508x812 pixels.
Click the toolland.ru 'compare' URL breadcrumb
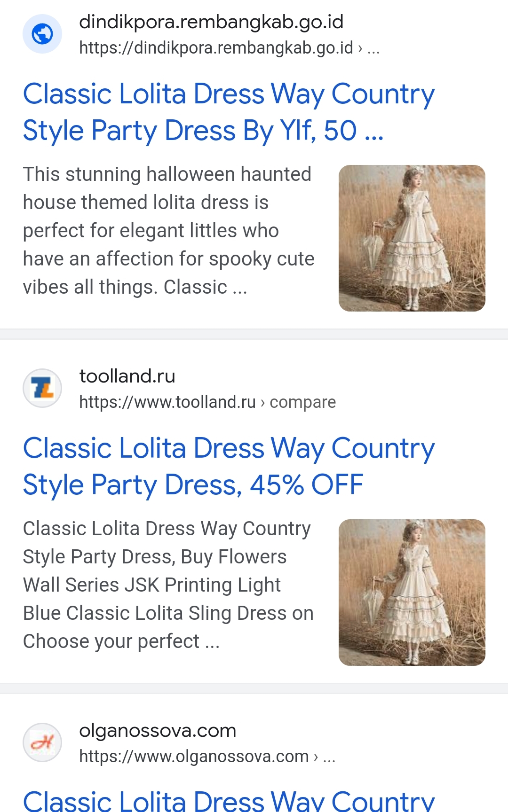click(302, 402)
